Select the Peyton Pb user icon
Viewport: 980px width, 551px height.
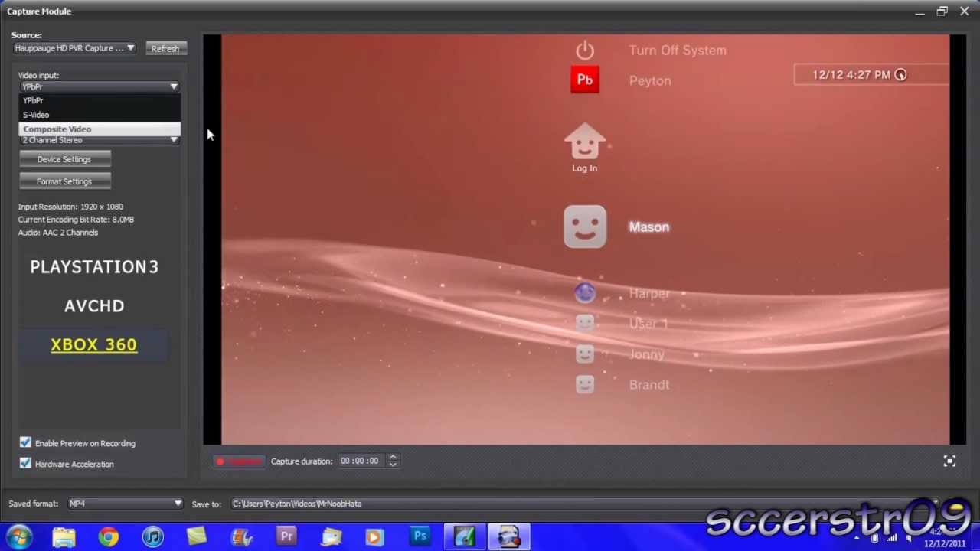[585, 80]
